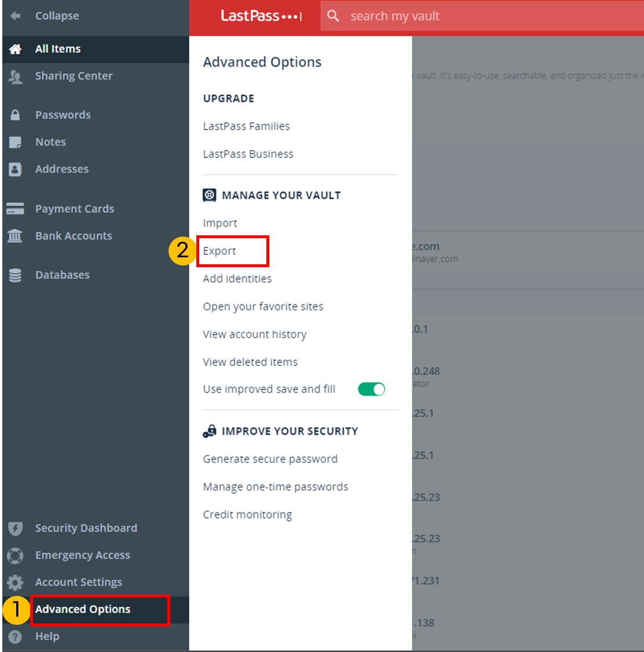Screen dimensions: 644x652
Task: Click the Notes sticky icon
Action: (16, 142)
